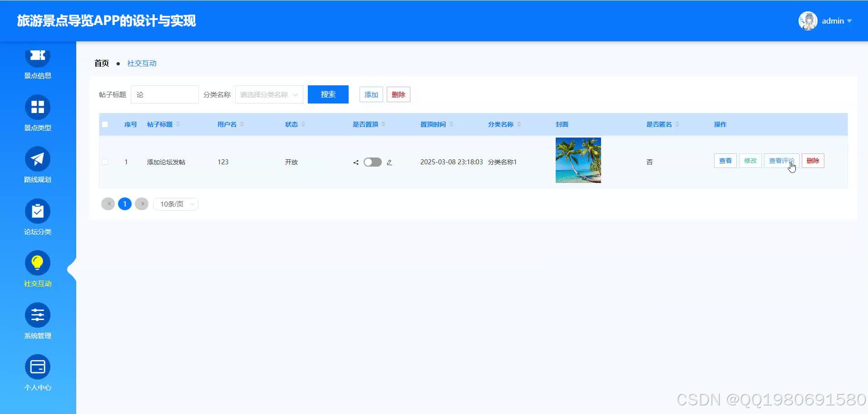Check the select-all checkbox in table header
868x414 pixels.
tap(105, 124)
